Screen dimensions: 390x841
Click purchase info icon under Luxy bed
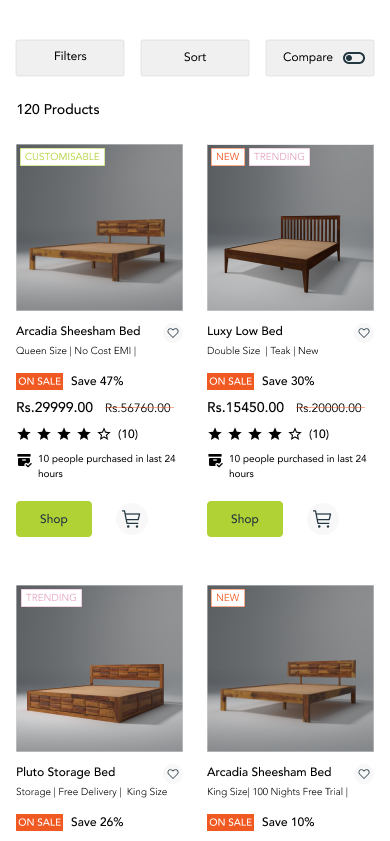click(x=215, y=460)
